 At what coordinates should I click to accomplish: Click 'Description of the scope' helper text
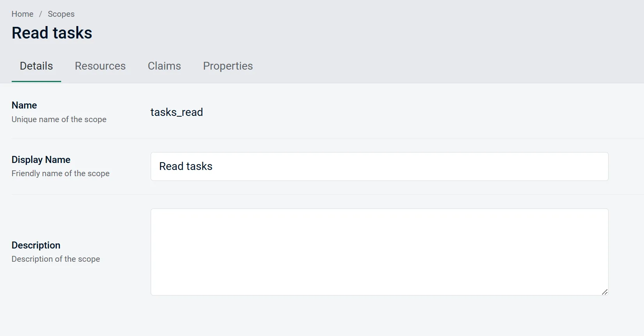56,259
